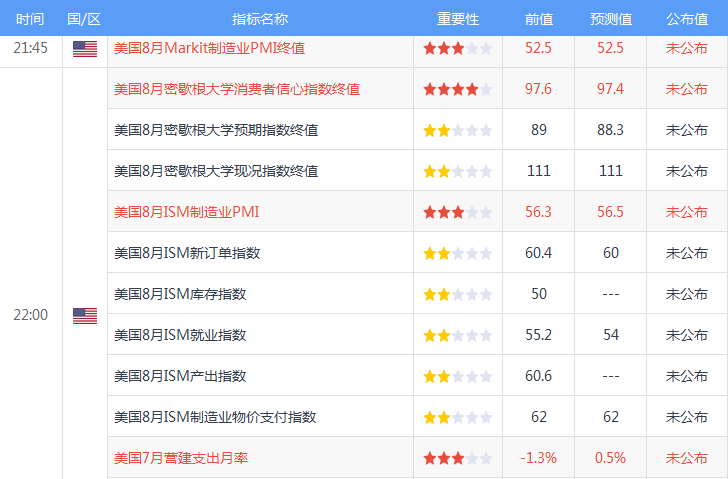Click previous value 111 for 现况指数
Viewport: 728px width, 479px height.
[x=539, y=171]
